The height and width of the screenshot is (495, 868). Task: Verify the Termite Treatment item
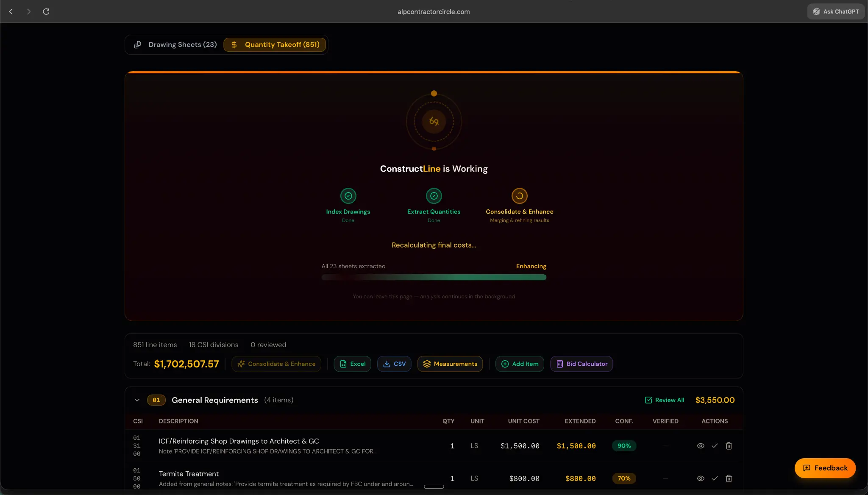tap(715, 478)
